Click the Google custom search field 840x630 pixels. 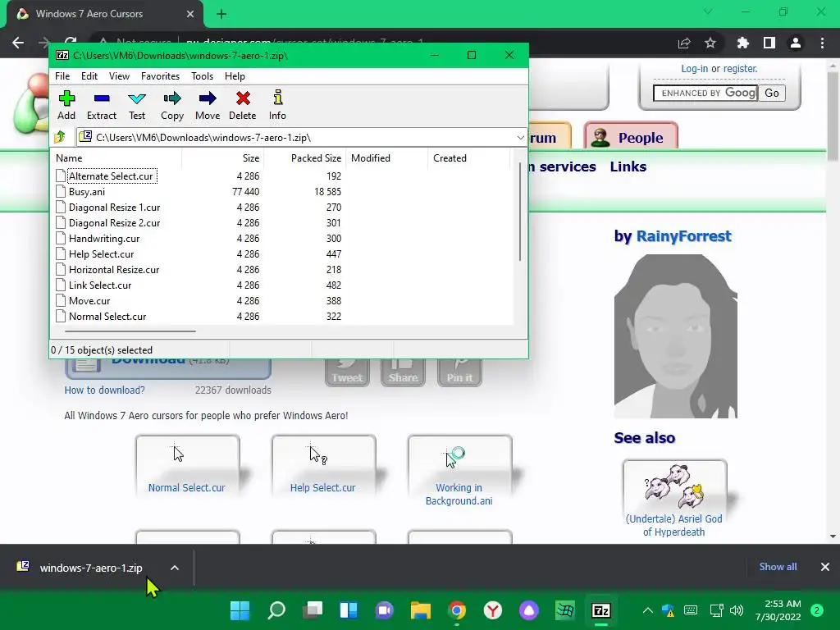click(705, 93)
